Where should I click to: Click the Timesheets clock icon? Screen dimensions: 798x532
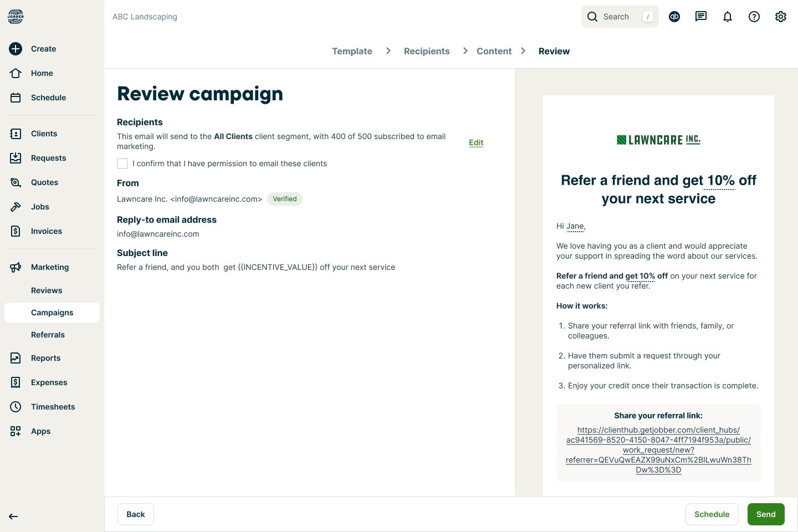pos(15,407)
